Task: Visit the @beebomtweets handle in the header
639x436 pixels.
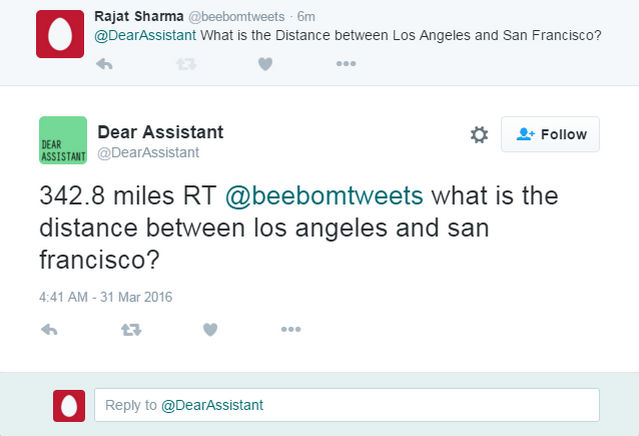Action: tap(236, 17)
